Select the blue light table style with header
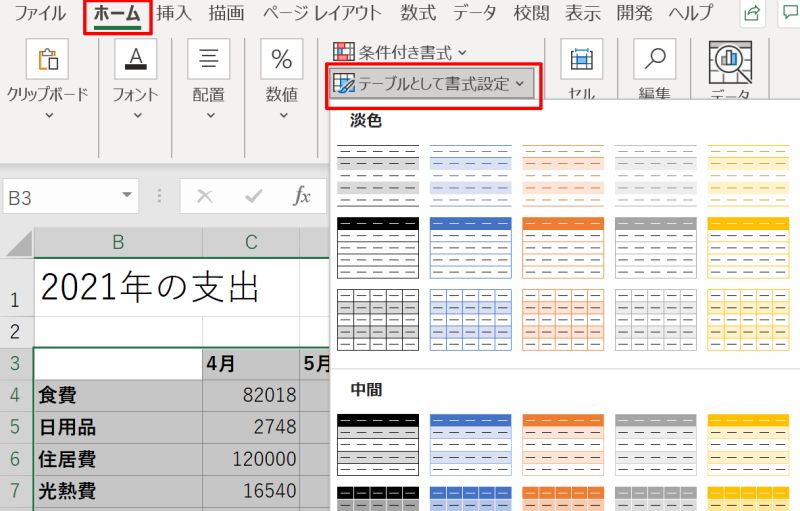 (470, 247)
